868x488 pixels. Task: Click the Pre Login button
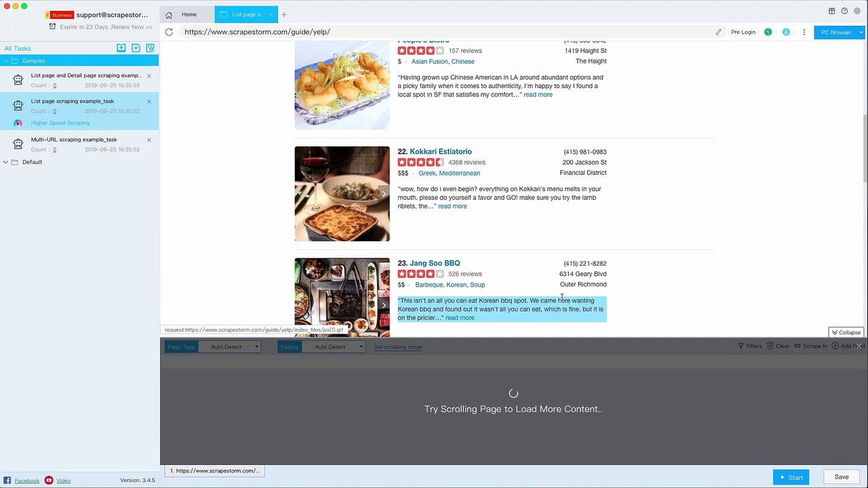743,32
